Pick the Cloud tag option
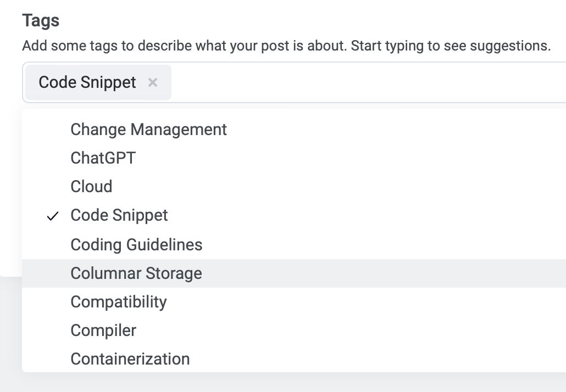Image resolution: width=566 pixels, height=392 pixels. coord(91,187)
